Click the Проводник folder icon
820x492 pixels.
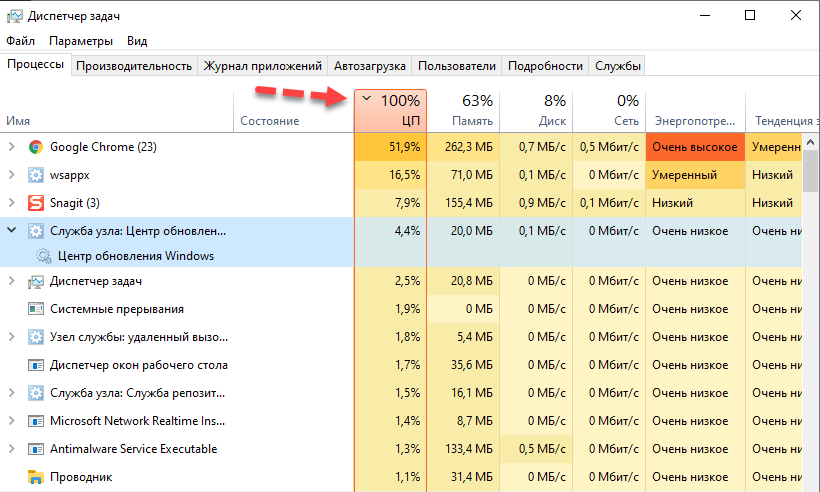(x=36, y=477)
